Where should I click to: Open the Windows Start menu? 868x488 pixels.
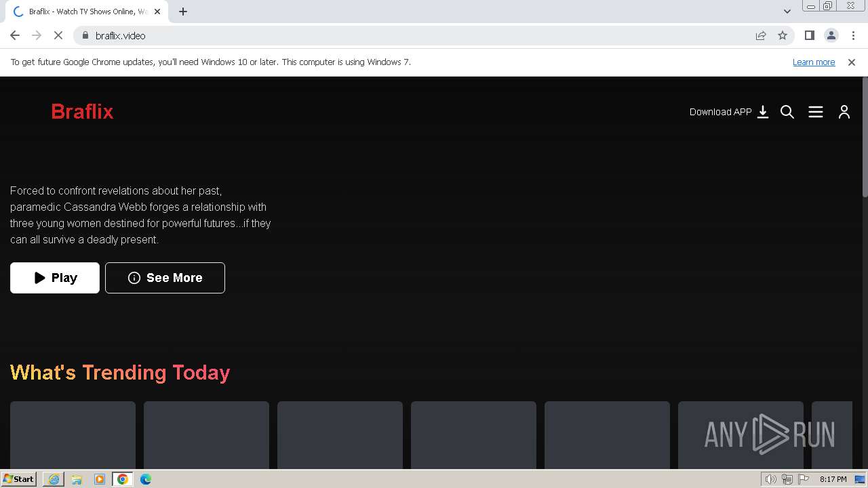point(19,479)
